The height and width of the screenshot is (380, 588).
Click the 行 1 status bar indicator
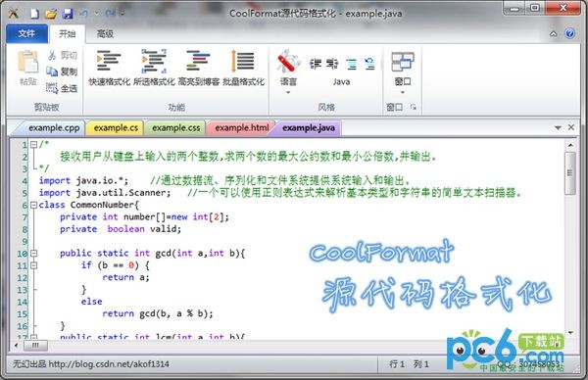pos(397,364)
